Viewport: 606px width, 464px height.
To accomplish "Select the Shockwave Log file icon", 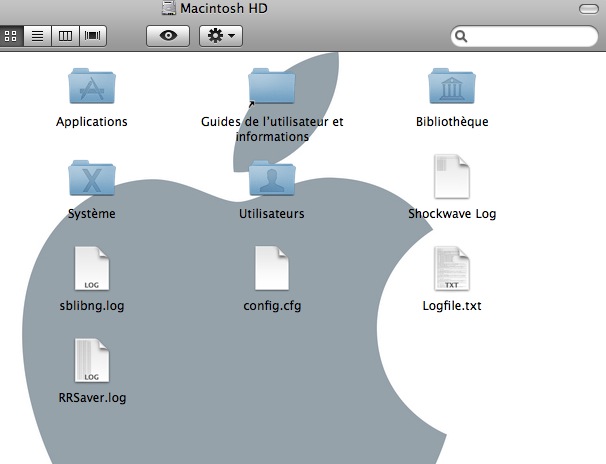I will pos(452,177).
